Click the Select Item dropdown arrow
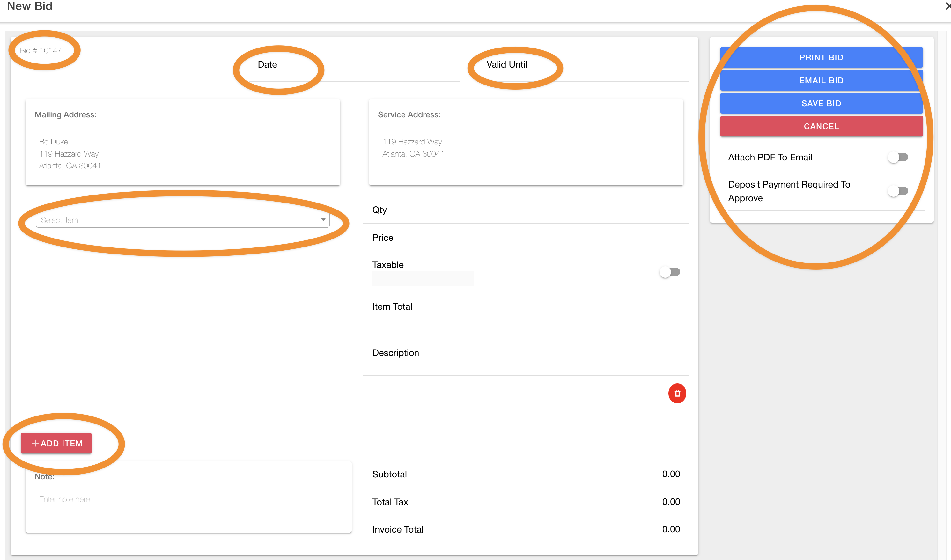Viewport: 951px width, 560px height. (323, 220)
